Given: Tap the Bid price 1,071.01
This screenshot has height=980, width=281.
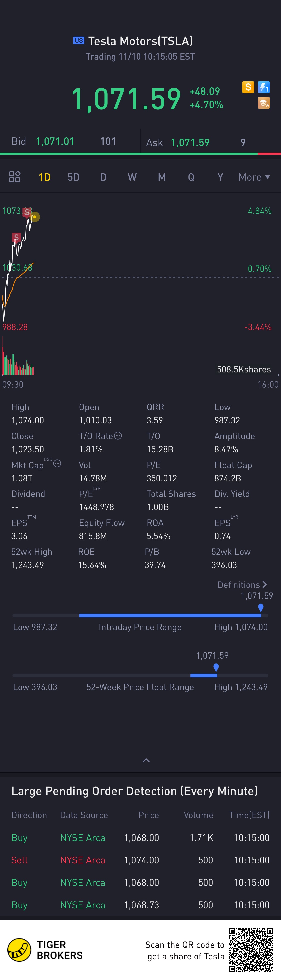Looking at the screenshot, I should (x=55, y=141).
